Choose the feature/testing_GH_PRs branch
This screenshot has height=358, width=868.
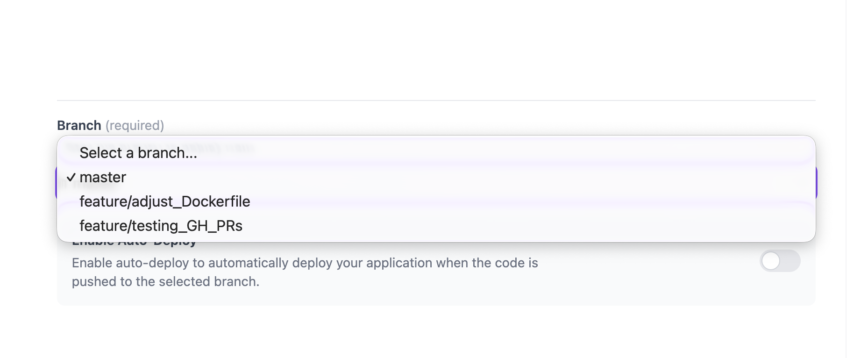point(161,226)
